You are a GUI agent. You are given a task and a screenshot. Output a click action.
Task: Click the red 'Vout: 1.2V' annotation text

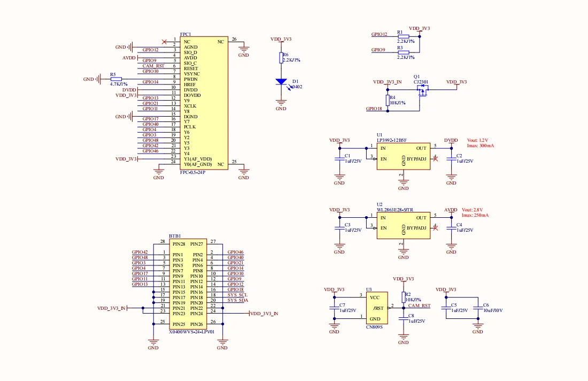pos(477,140)
